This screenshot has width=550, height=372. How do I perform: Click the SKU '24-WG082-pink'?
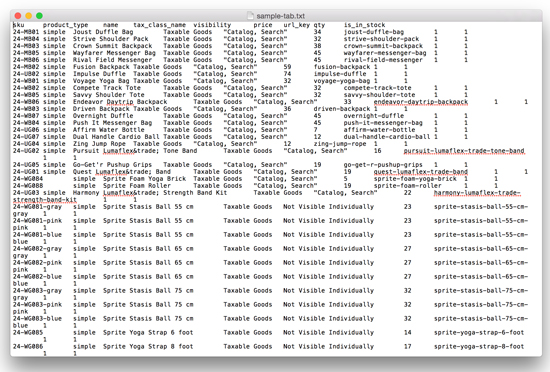point(37,263)
